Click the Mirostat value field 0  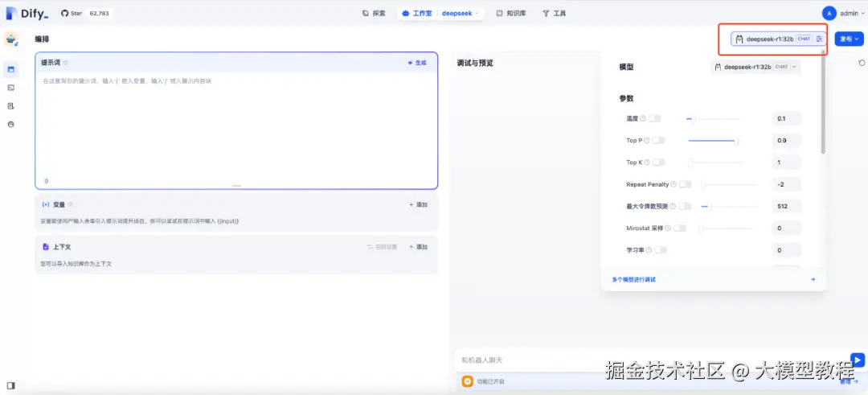click(787, 228)
